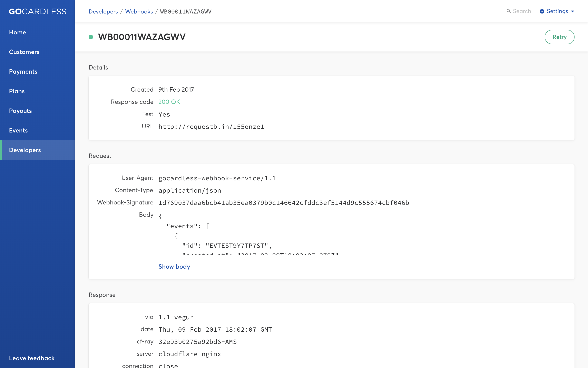The image size is (588, 368).
Task: Click the 200 OK response code
Action: click(x=169, y=102)
